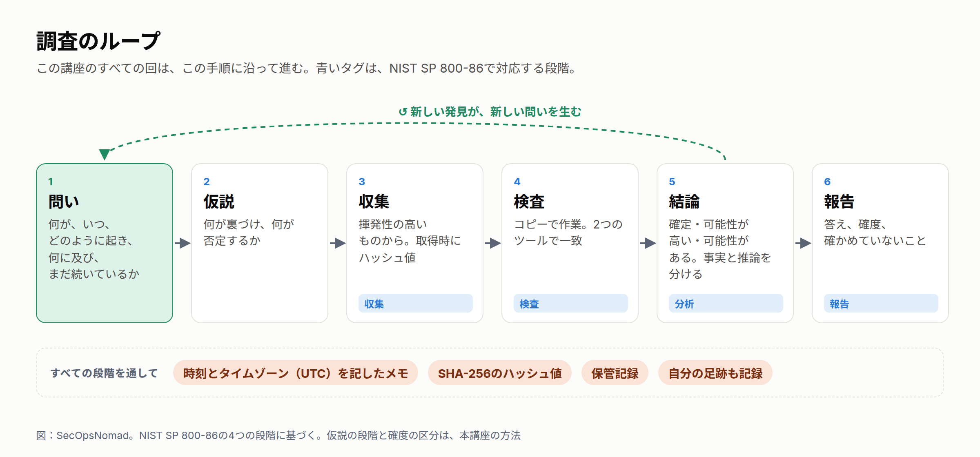Click the label すべての段階を通して
This screenshot has width=980, height=457.
(104, 373)
